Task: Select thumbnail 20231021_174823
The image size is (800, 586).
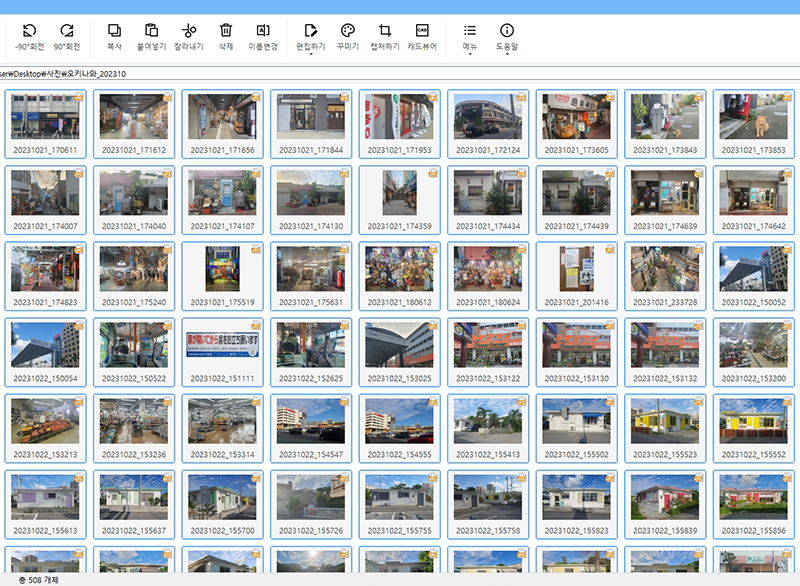Action: coord(45,276)
